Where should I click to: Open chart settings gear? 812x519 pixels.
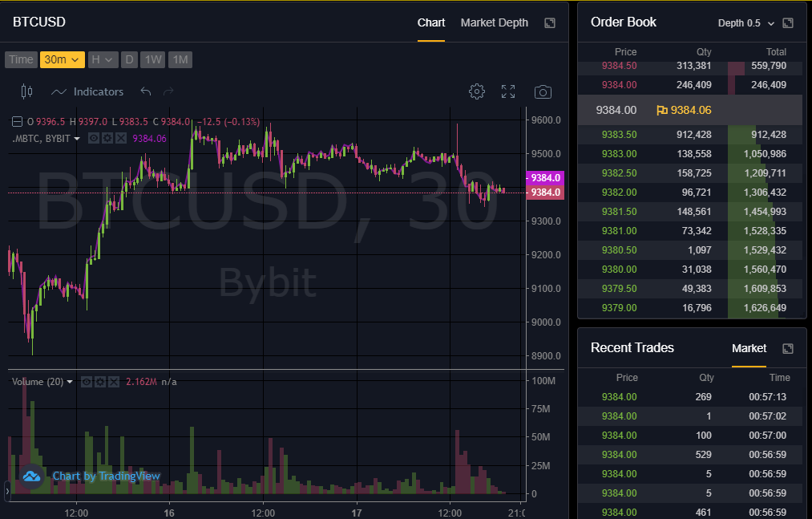click(476, 91)
